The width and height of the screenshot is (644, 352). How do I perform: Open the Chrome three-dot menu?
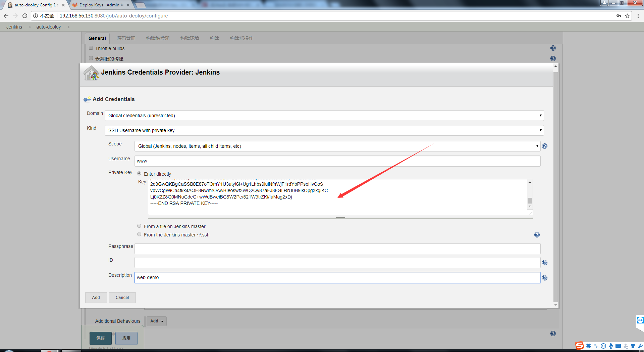tap(638, 16)
